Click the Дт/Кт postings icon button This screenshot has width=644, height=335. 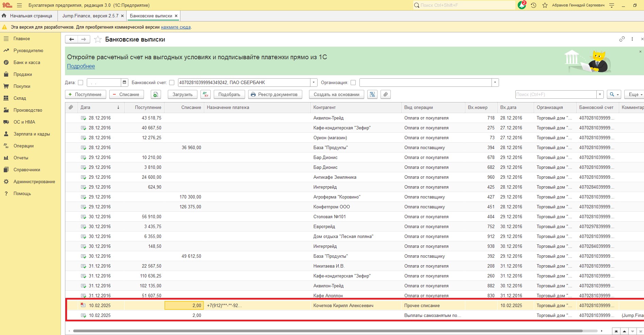tap(206, 94)
